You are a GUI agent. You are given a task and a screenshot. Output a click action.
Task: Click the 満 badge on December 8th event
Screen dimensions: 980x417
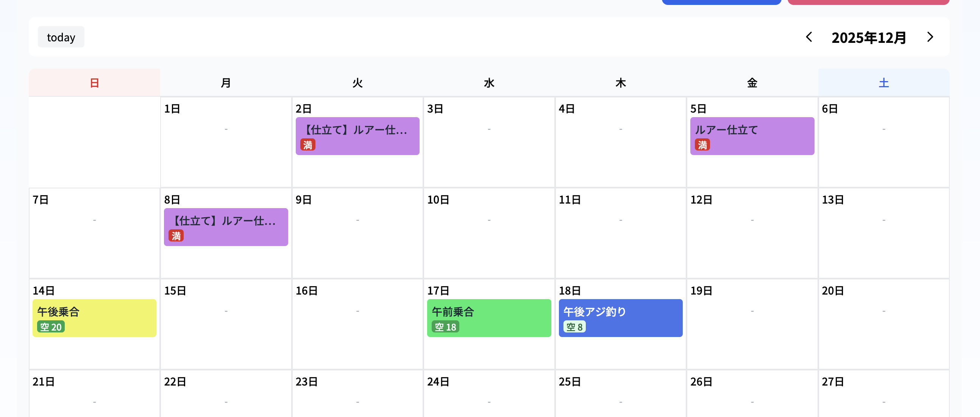pyautogui.click(x=176, y=236)
